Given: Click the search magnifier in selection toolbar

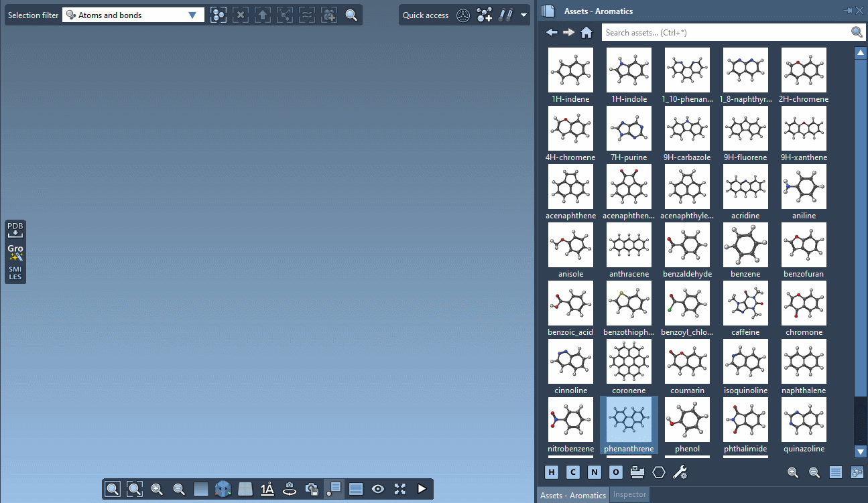Looking at the screenshot, I should tap(351, 15).
